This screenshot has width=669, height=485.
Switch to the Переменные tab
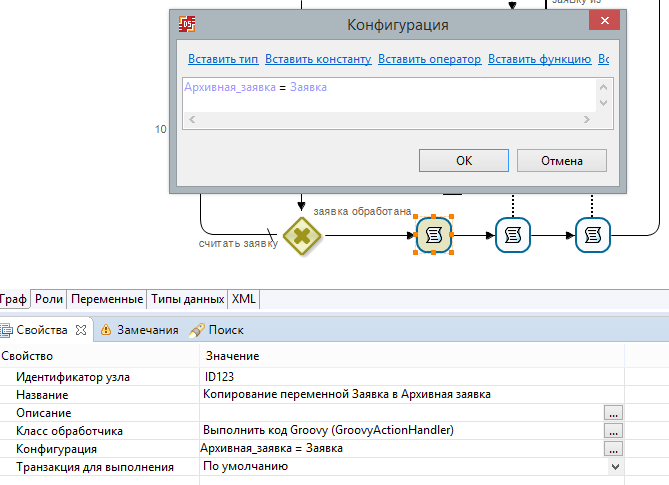click(107, 299)
